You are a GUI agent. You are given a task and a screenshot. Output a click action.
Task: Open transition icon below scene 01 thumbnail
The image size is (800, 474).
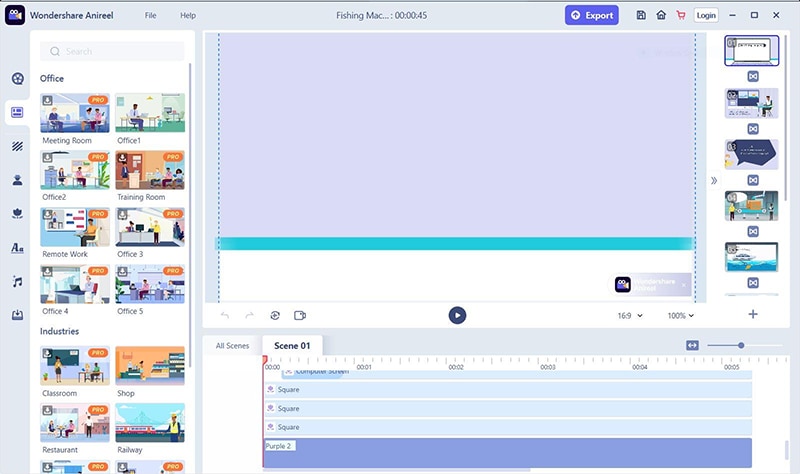(x=753, y=77)
